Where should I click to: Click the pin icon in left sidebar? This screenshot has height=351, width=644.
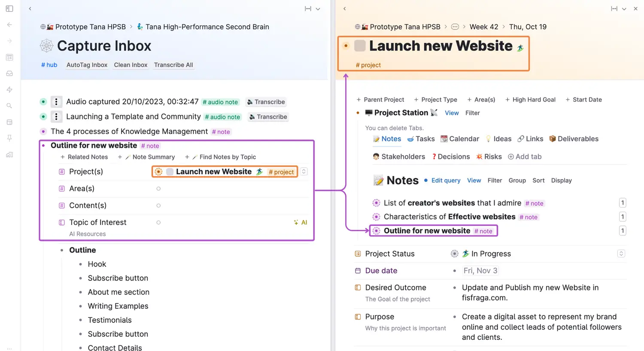pos(9,138)
